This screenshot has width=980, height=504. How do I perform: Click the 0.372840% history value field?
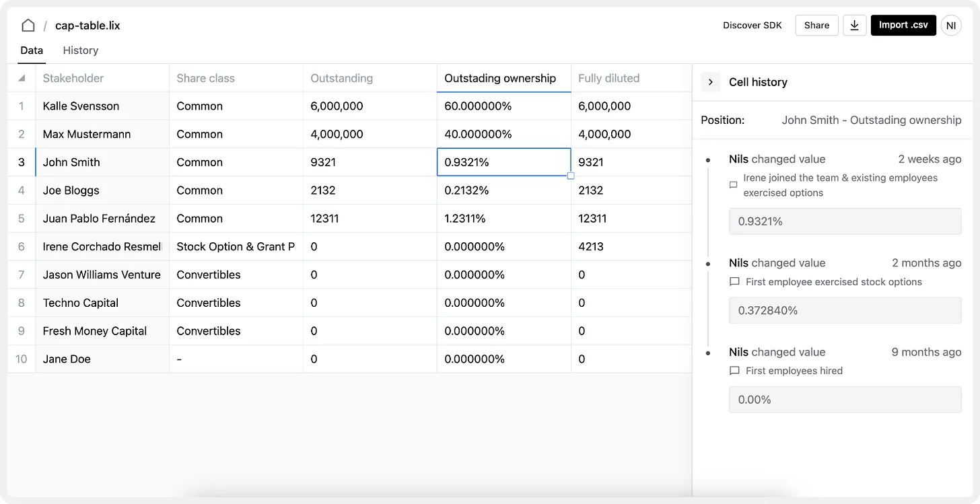845,310
